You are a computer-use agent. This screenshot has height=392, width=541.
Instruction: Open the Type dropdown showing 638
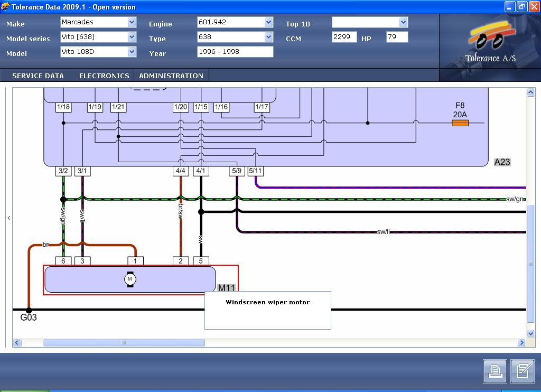point(235,37)
